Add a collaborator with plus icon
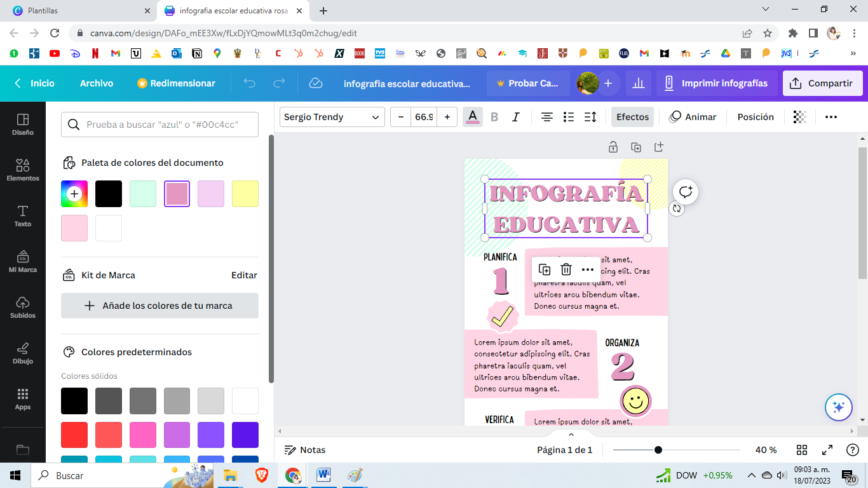Screen dimensions: 868x488 pos(608,83)
